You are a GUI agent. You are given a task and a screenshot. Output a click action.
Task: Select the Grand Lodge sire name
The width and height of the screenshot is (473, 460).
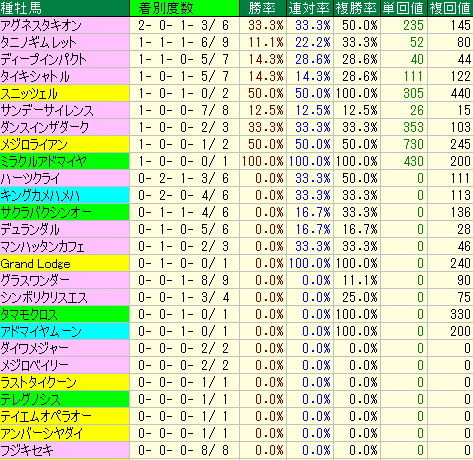point(36,264)
